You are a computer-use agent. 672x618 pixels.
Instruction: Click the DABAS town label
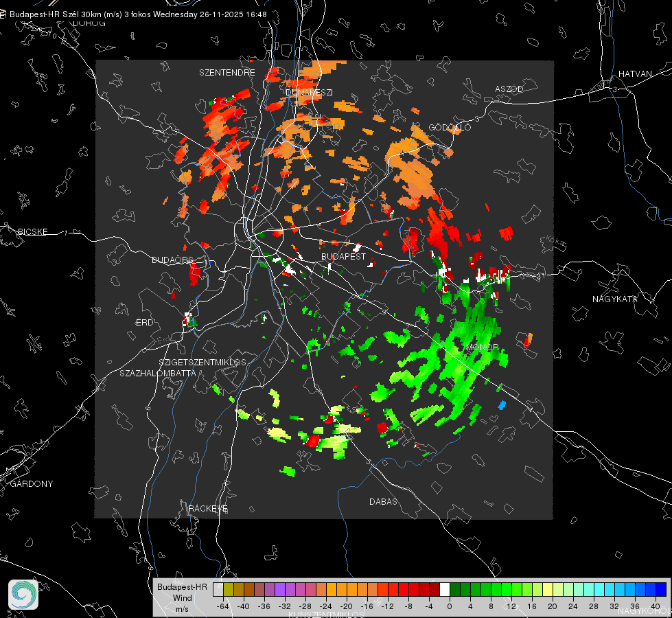[383, 501]
